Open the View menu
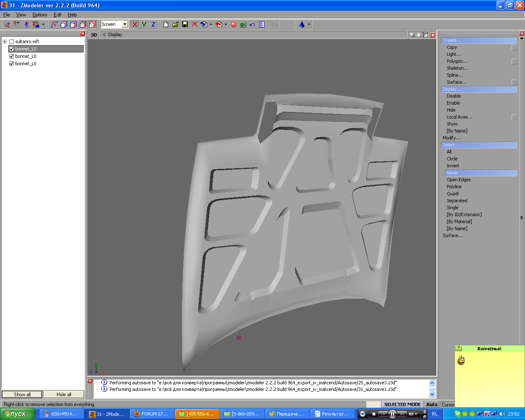Viewport: 525px width, 420px height. 21,15
